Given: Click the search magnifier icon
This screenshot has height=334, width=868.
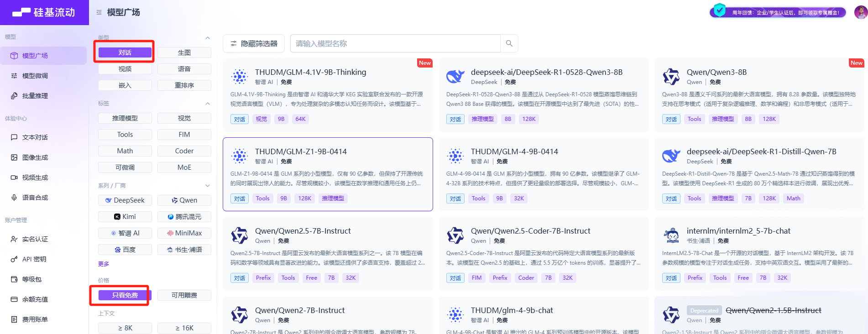Looking at the screenshot, I should coord(509,43).
